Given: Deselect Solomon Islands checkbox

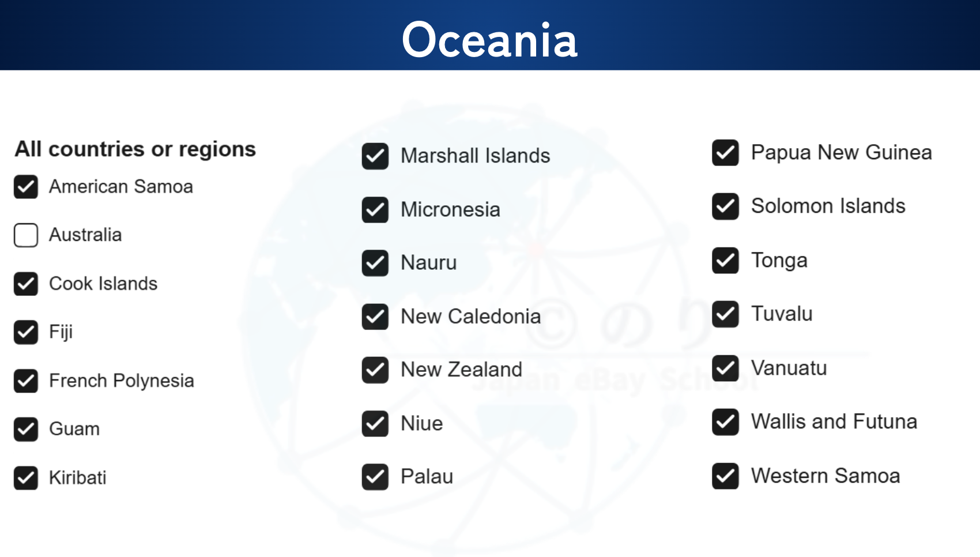Looking at the screenshot, I should tap(725, 206).
